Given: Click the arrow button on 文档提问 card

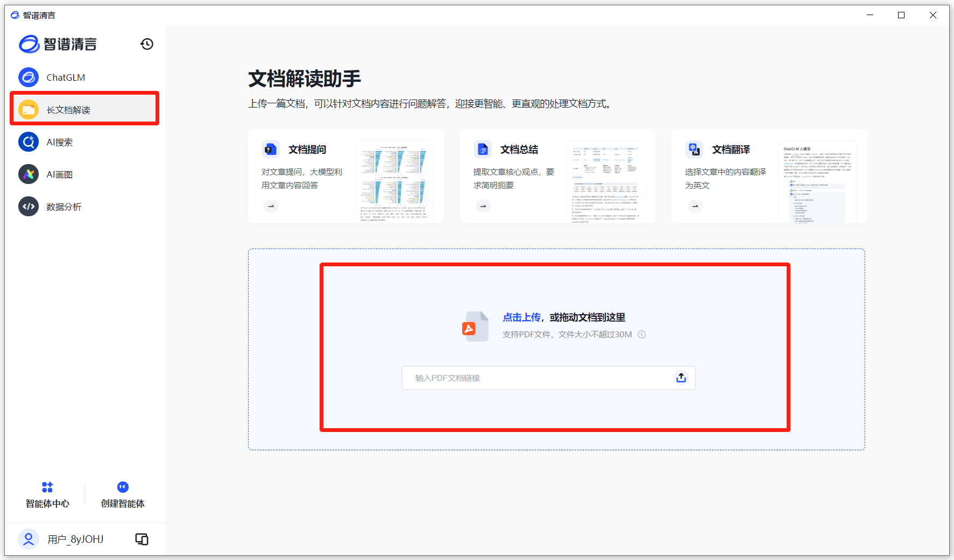Looking at the screenshot, I should coord(271,205).
